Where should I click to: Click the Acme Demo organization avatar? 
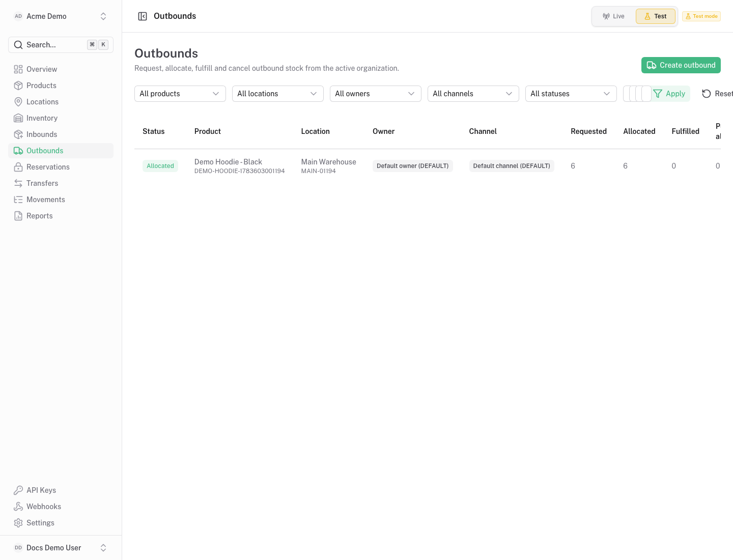tap(18, 16)
